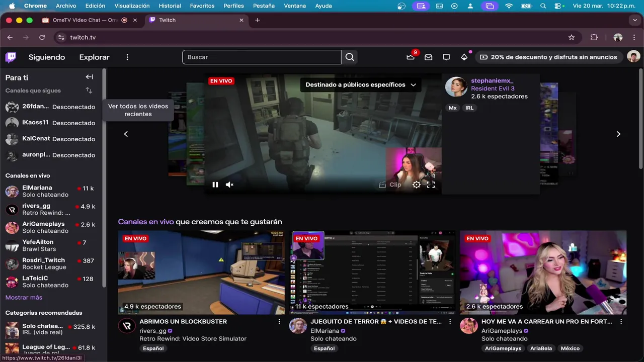Open the tab search dropdown arrow
Viewport: 644px width, 362px height.
[x=635, y=20]
